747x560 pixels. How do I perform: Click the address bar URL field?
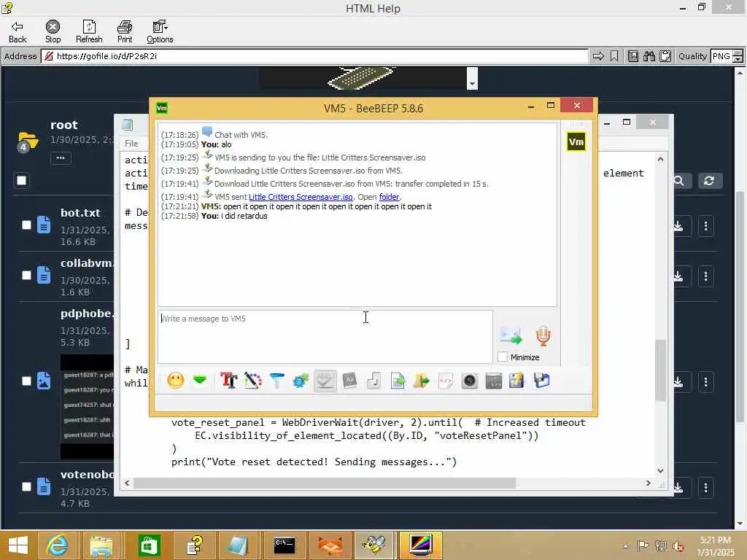314,56
